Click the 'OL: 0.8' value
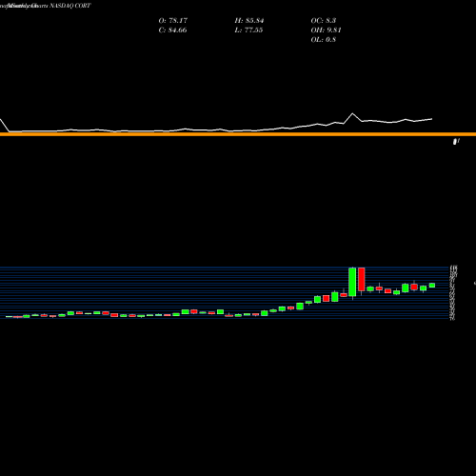This screenshot has width=476, height=476. click(324, 40)
